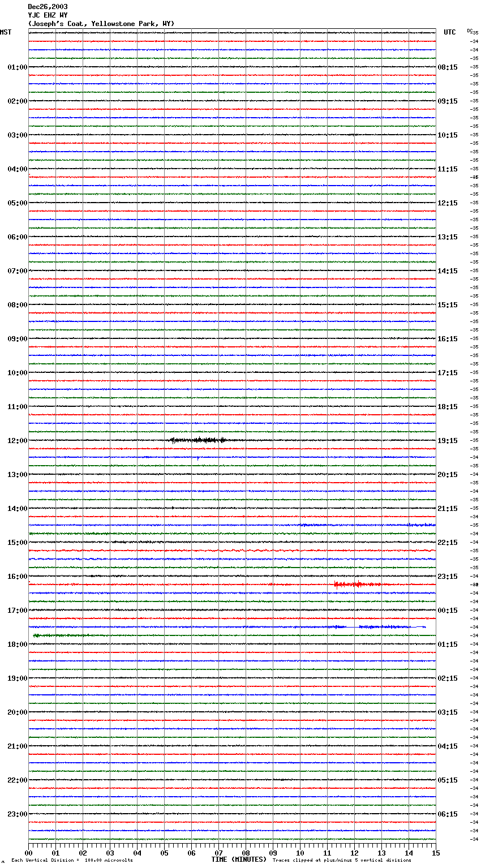
Task: Select the 23:00 MST row label
Action: pos(18,814)
